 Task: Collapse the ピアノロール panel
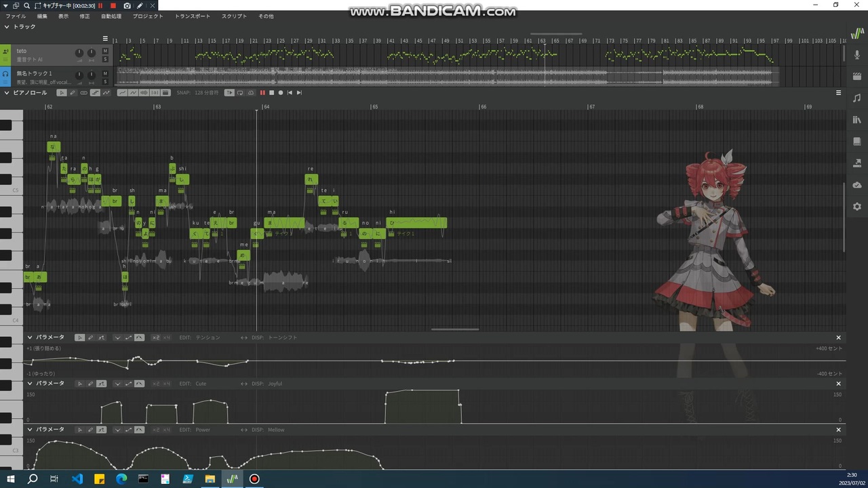(x=7, y=93)
